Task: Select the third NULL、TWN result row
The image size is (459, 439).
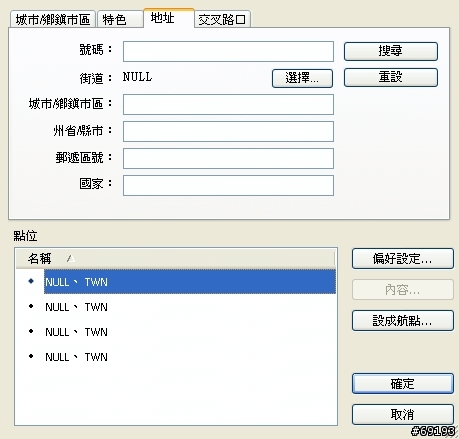Action: point(176,332)
